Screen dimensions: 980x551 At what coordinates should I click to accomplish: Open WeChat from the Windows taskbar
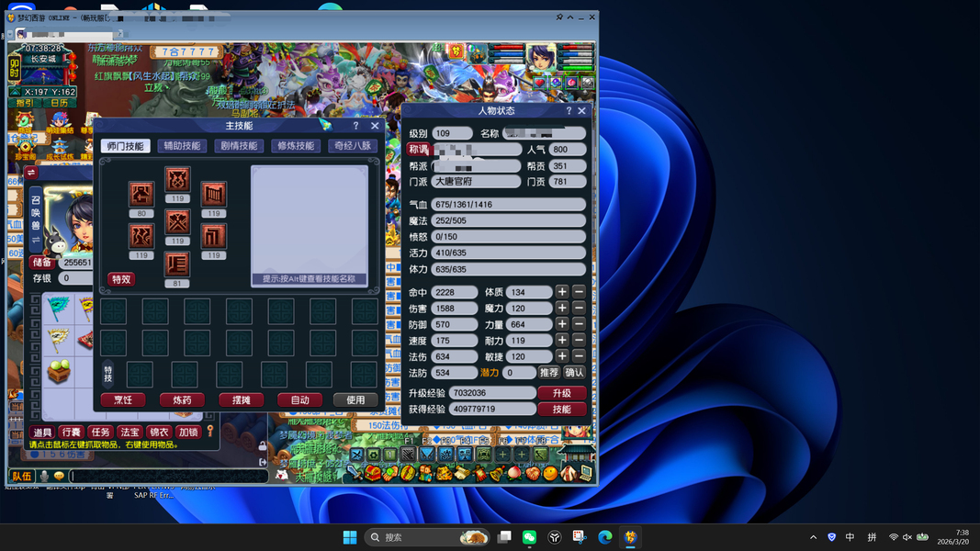coord(529,537)
